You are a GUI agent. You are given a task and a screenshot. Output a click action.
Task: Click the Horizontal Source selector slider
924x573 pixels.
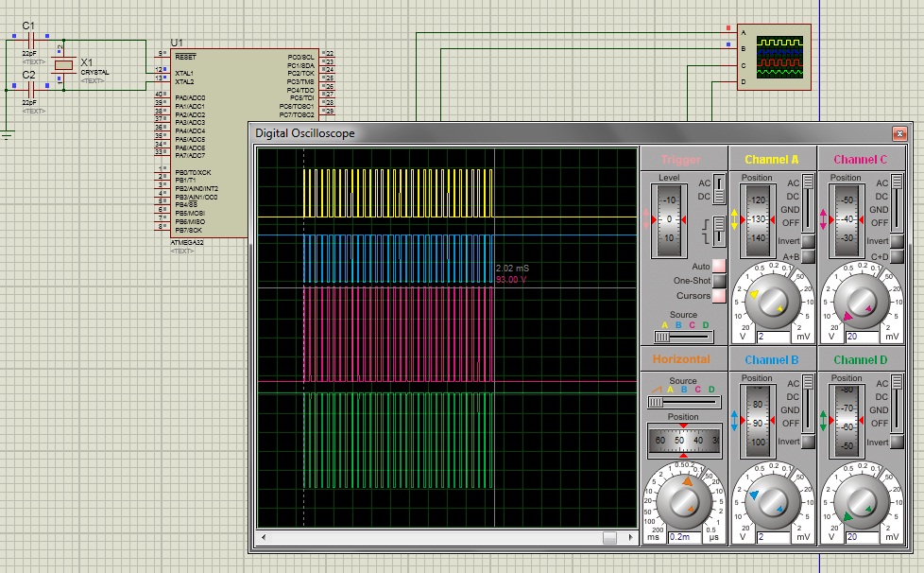point(684,402)
